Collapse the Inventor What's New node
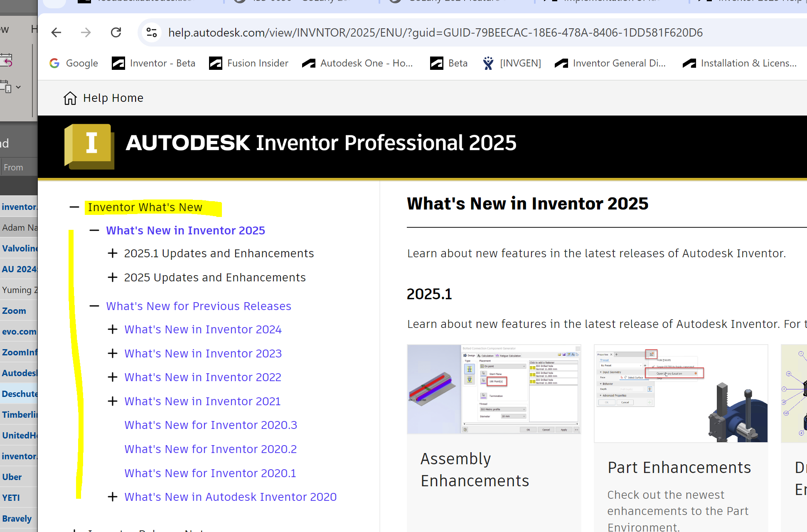This screenshot has width=807, height=532. (74, 207)
